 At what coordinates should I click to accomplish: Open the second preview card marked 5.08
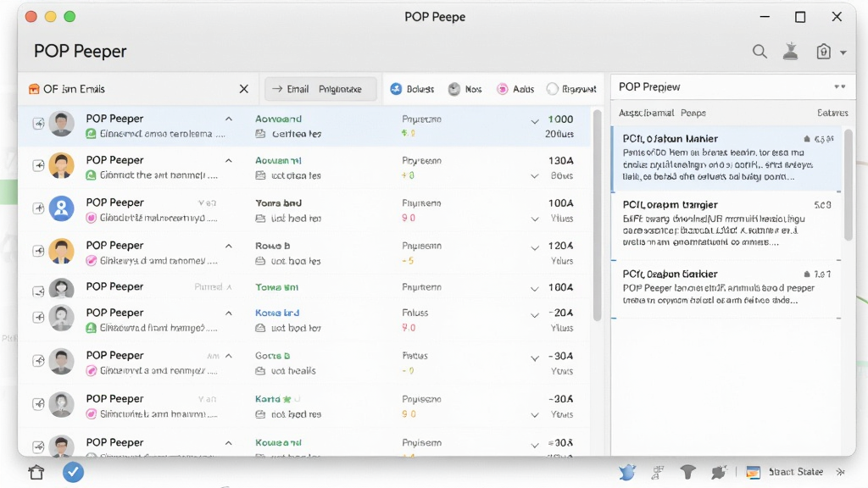coord(726,225)
